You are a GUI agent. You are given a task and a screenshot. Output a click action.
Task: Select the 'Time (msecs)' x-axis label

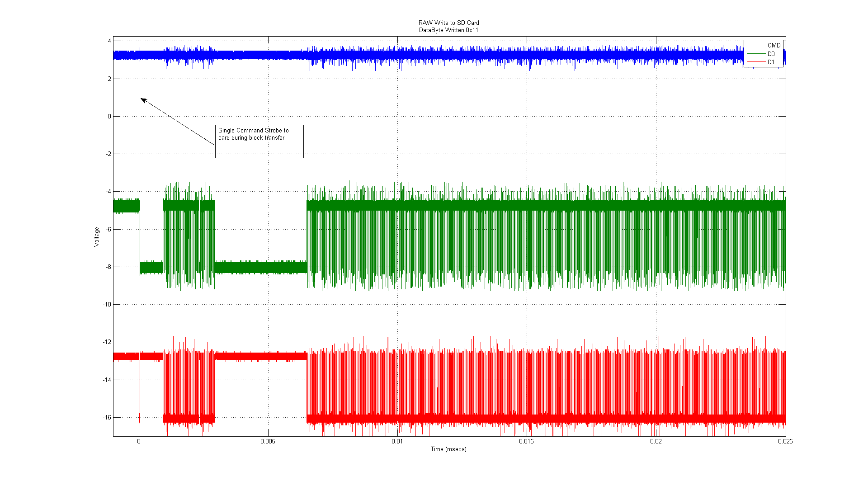448,449
